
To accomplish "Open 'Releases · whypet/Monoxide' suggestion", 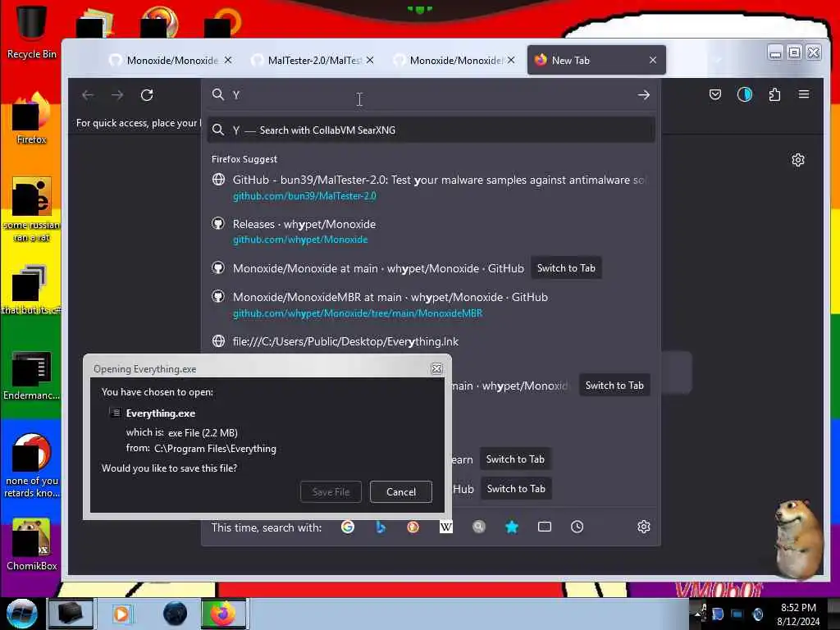I will (x=431, y=231).
